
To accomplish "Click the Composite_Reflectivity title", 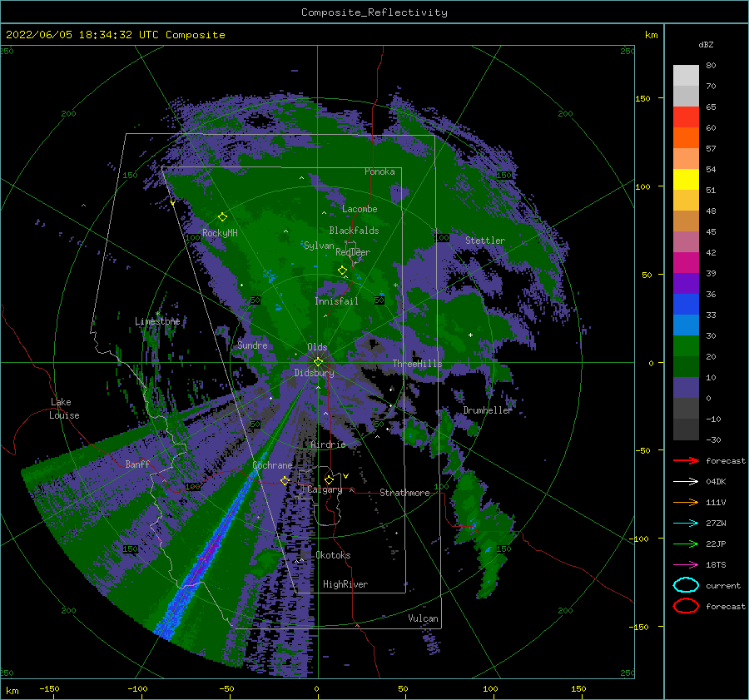I will tap(374, 12).
